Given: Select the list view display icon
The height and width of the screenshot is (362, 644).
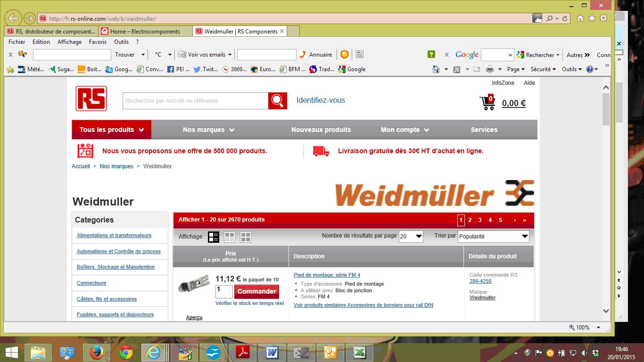Looking at the screenshot, I should click(x=214, y=237).
